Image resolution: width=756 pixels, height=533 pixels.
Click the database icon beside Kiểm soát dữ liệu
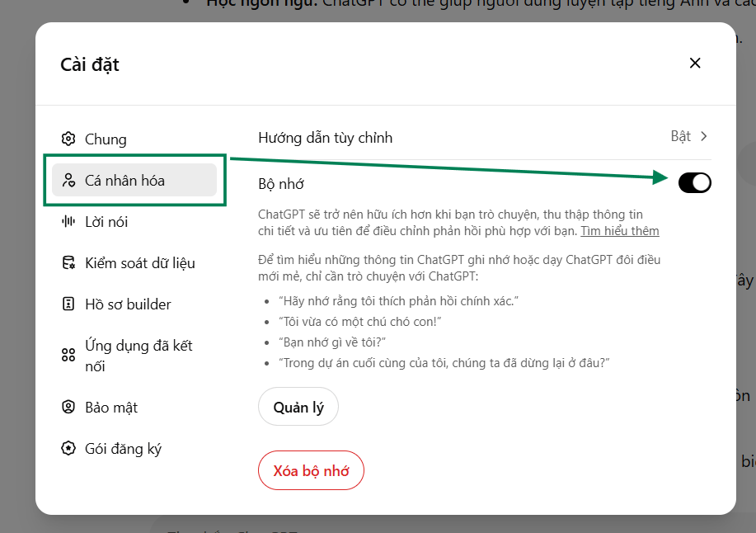click(68, 263)
